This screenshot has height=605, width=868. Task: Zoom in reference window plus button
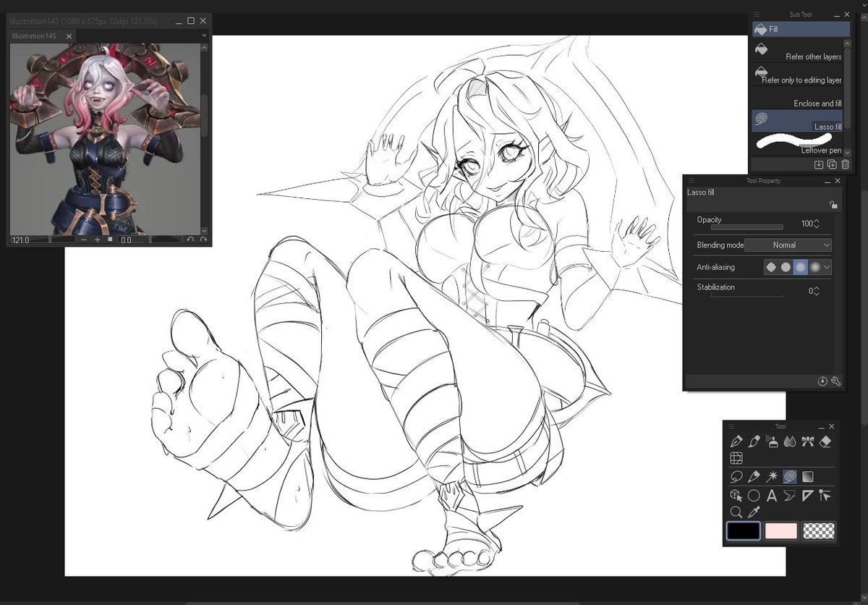(97, 240)
